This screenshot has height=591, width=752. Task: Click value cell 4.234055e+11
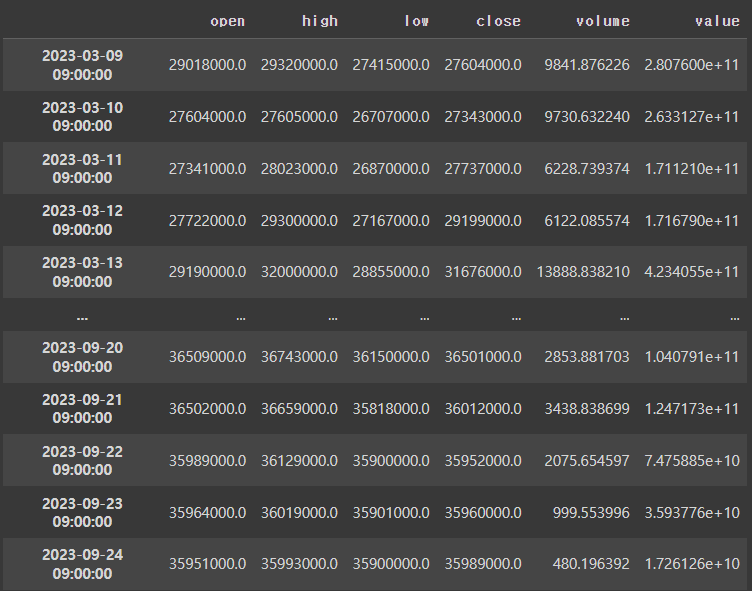pos(692,272)
